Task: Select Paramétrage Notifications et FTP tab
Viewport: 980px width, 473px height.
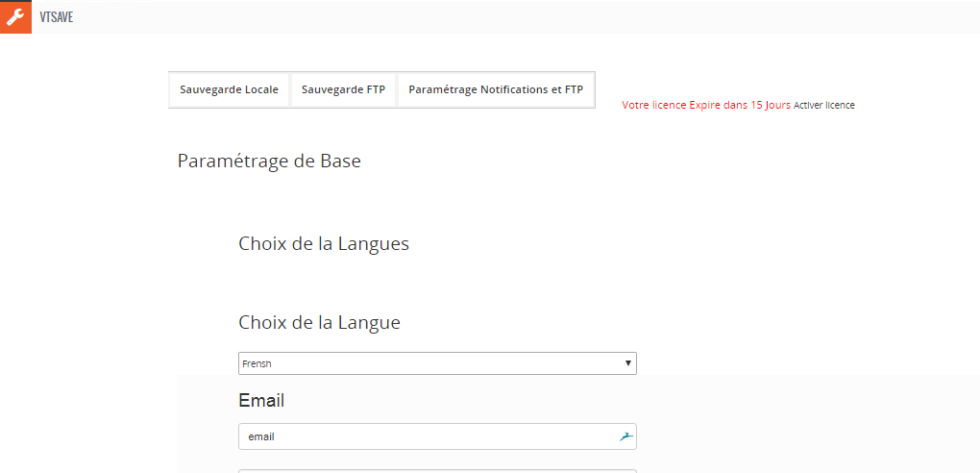Action: coord(496,89)
